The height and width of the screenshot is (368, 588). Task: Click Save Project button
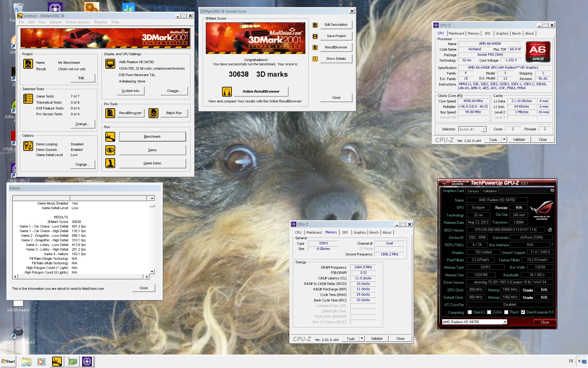click(x=336, y=36)
